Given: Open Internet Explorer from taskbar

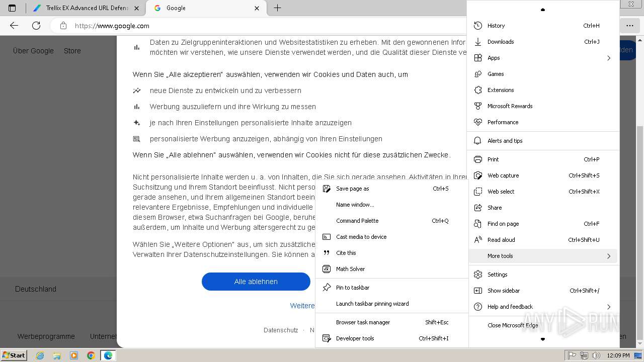Looking at the screenshot, I should pos(40,355).
